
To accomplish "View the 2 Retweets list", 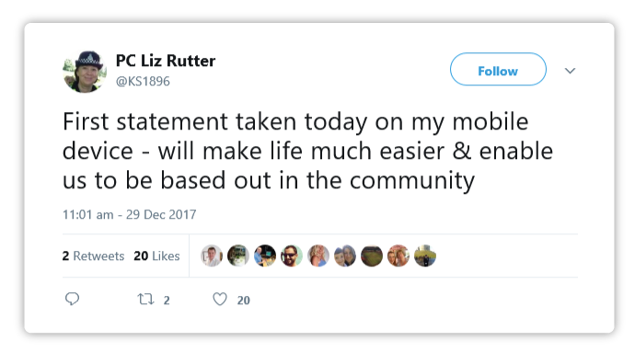I will click(93, 256).
